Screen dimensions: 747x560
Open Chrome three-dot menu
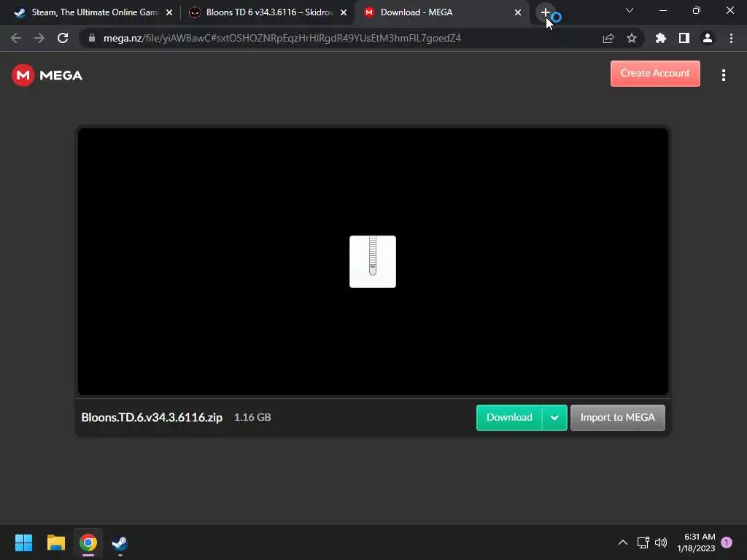coord(731,38)
